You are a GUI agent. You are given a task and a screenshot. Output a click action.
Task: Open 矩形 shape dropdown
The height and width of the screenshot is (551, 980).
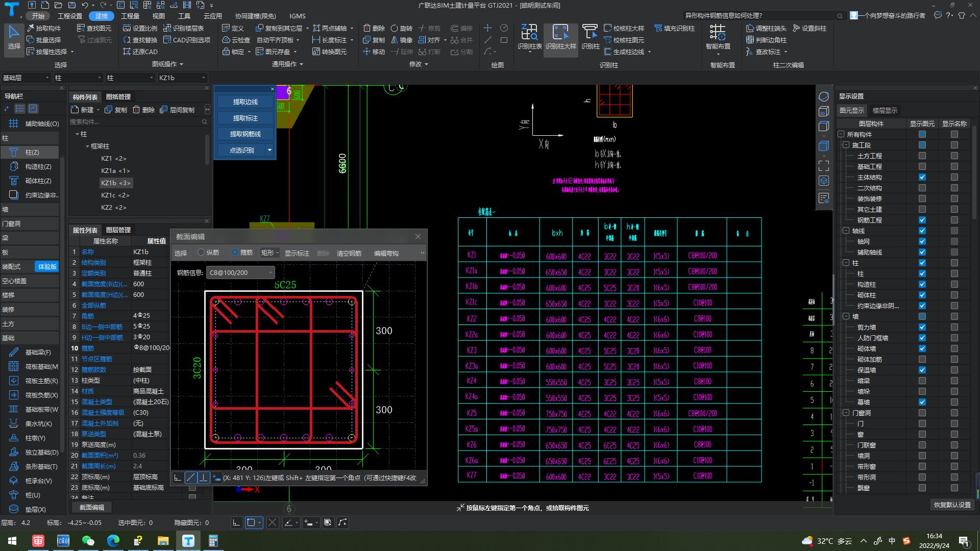pyautogui.click(x=269, y=253)
